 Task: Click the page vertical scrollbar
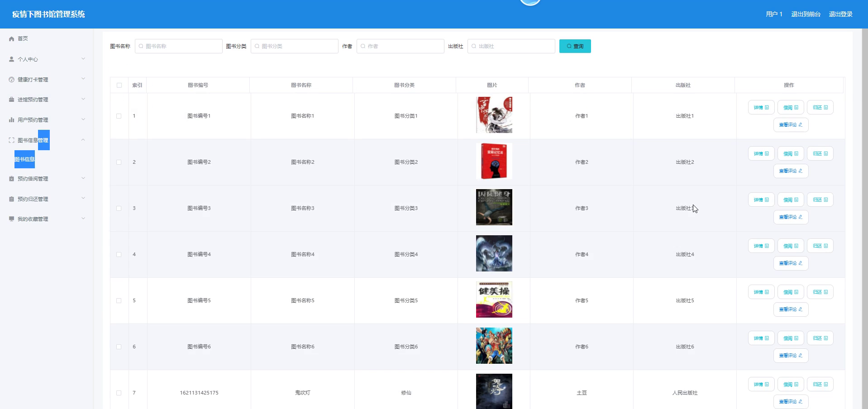click(x=865, y=219)
